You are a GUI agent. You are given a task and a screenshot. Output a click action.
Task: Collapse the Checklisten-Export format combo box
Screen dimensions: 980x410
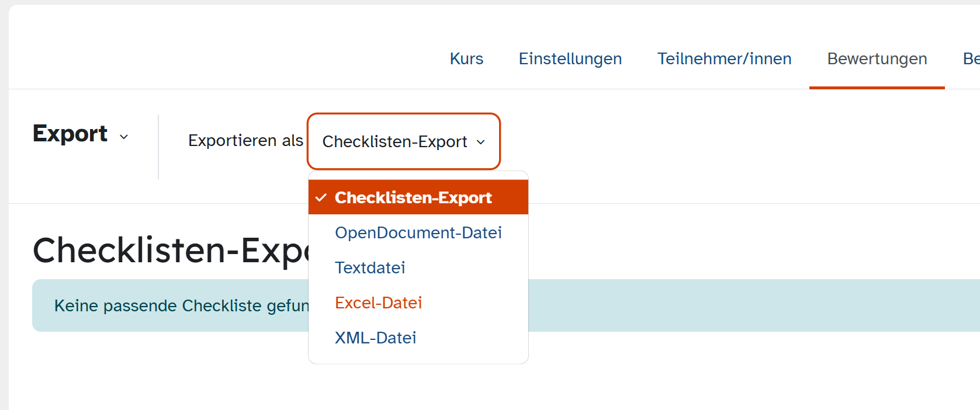[404, 141]
